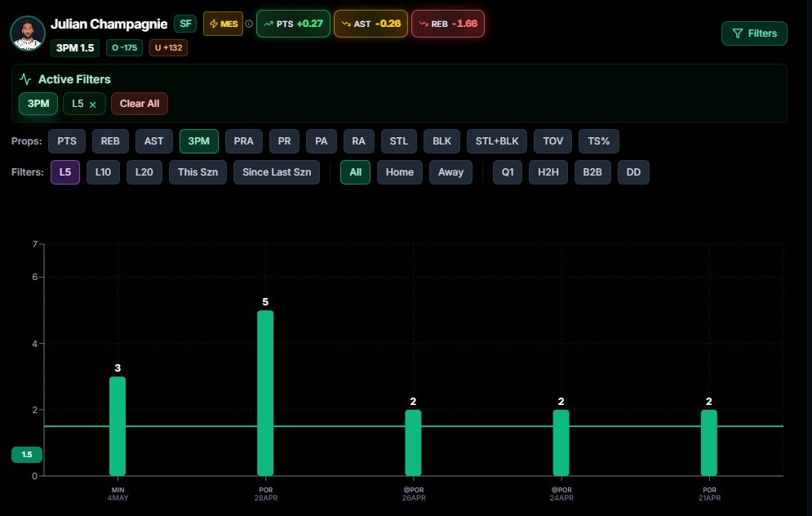Toggle the Away games filter
Screen dimensions: 812x516
450,172
